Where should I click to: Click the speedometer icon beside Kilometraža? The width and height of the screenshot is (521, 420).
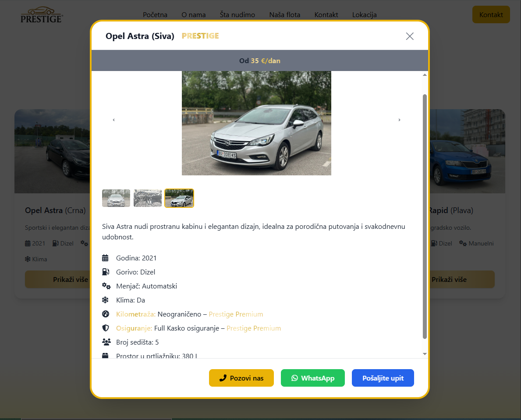click(105, 314)
